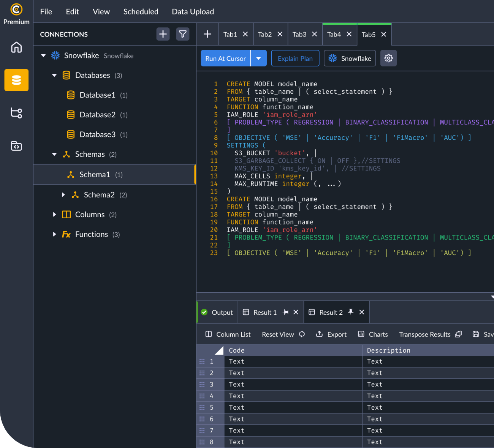The image size is (494, 448).
Task: Click editor line number 9
Action: click(216, 145)
